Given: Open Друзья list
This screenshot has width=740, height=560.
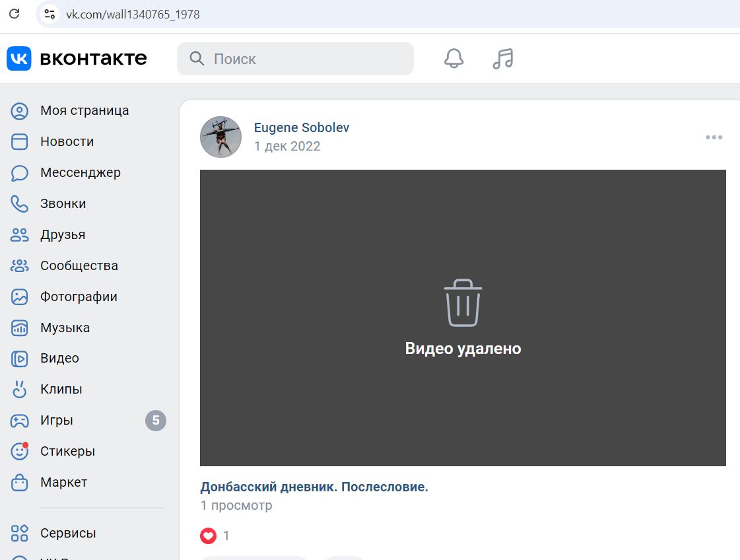Looking at the screenshot, I should (63, 234).
